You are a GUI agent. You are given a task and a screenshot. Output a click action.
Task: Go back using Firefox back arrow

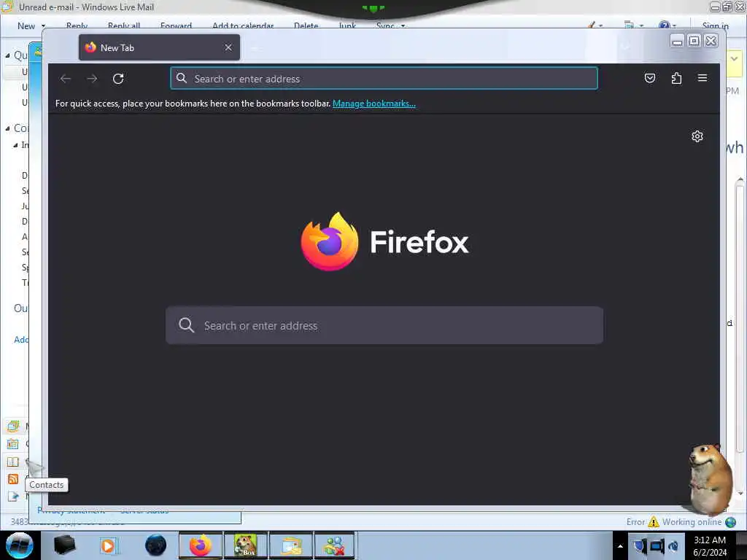click(x=66, y=79)
